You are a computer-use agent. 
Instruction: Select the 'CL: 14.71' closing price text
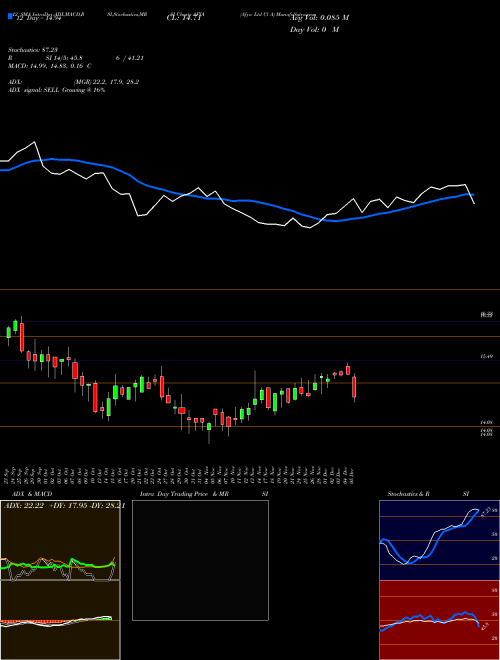tap(184, 18)
